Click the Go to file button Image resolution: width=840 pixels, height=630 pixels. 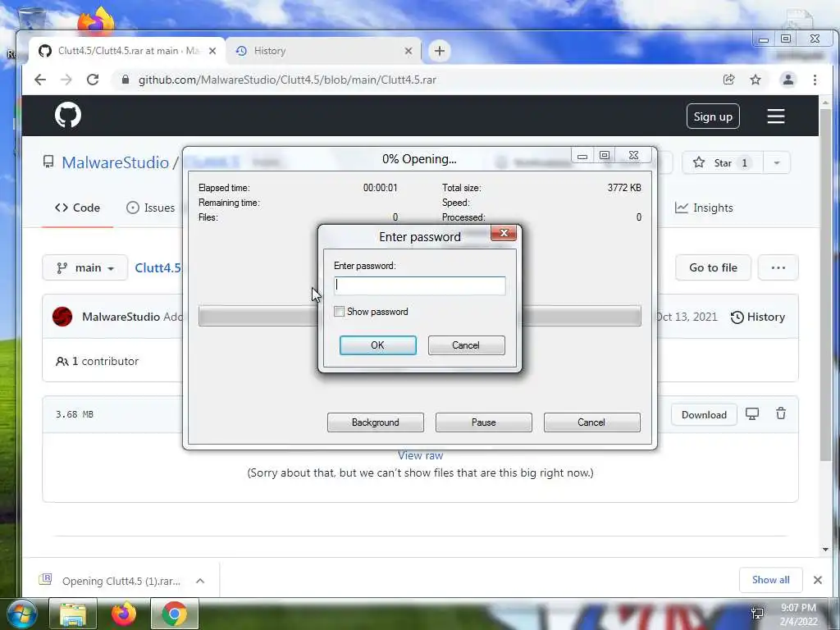pyautogui.click(x=713, y=268)
